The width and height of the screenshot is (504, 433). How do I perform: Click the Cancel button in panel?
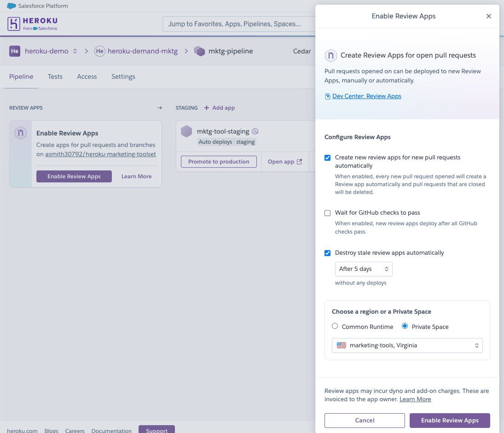tap(365, 421)
